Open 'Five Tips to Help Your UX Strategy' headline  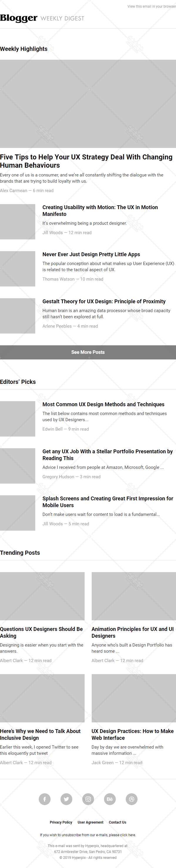[86, 161]
